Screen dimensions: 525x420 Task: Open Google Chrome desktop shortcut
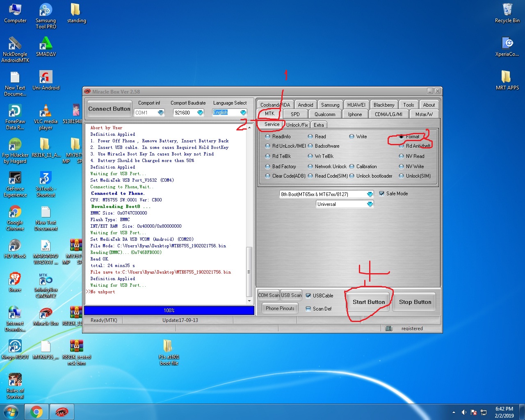(15, 218)
